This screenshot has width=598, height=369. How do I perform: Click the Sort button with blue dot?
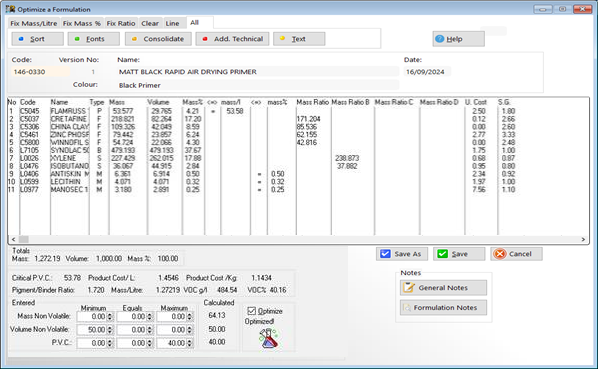[x=37, y=39]
